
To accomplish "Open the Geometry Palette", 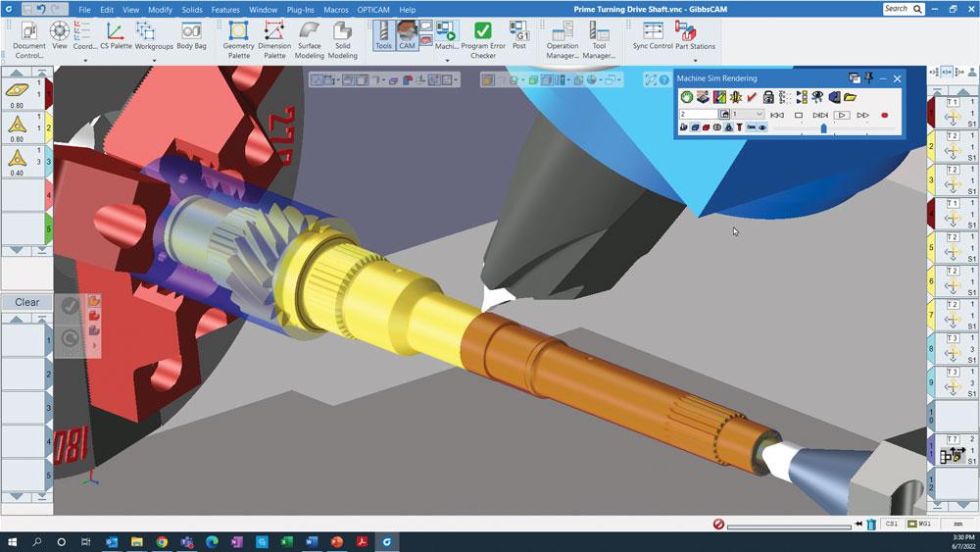I will (238, 37).
